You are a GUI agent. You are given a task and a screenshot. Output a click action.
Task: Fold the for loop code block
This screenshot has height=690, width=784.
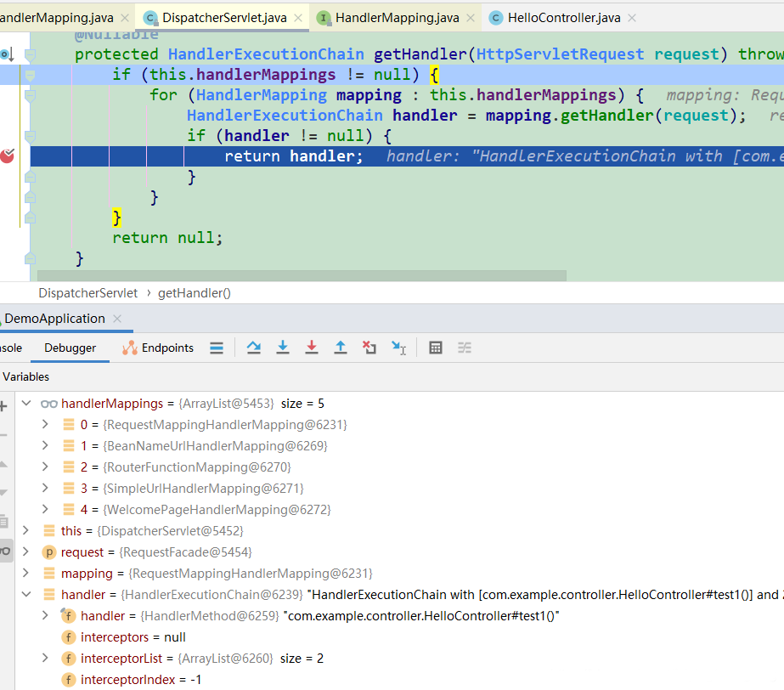[30, 95]
